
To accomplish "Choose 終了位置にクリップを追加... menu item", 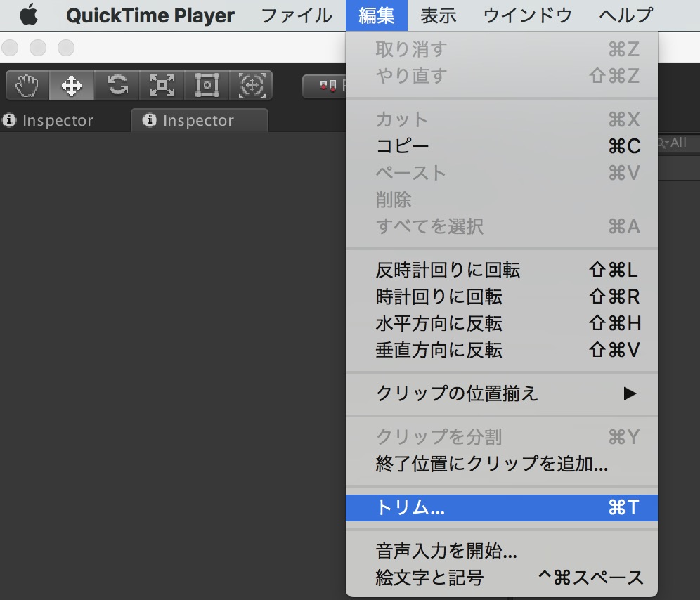I will tap(502, 464).
